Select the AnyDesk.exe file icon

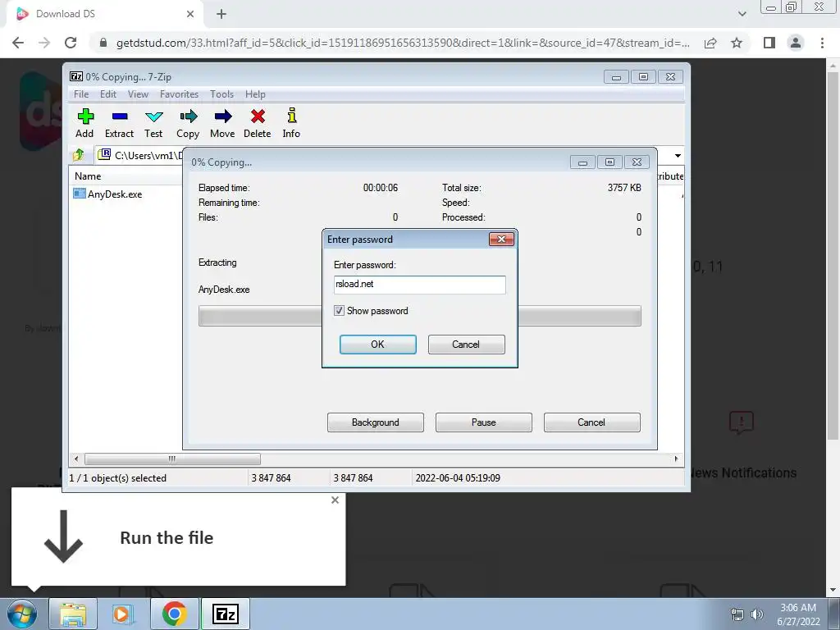80,194
